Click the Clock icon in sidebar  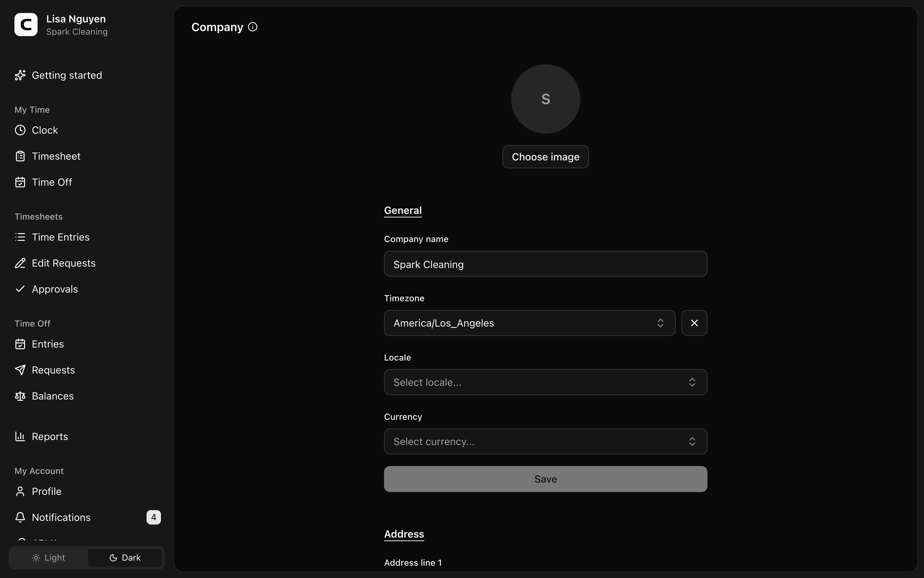pos(20,130)
